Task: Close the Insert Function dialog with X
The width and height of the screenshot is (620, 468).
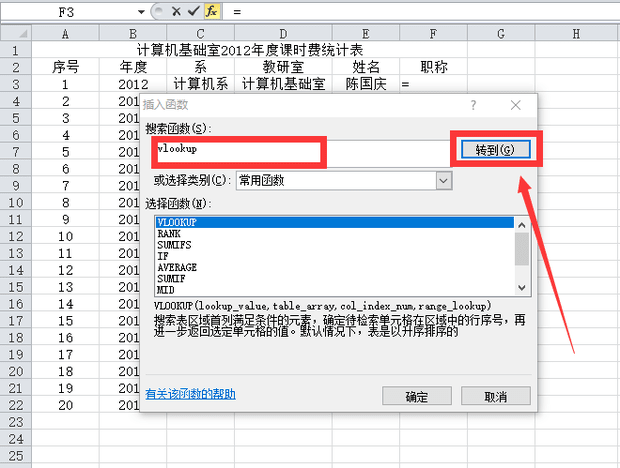Action: pos(514,104)
